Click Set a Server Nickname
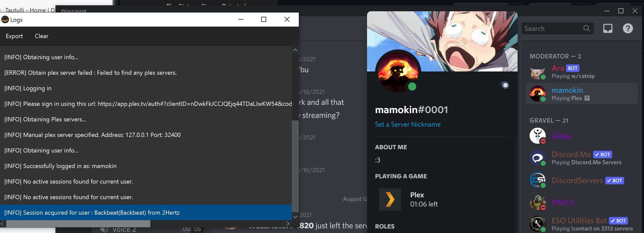Image resolution: width=644 pixels, height=233 pixels. [408, 124]
